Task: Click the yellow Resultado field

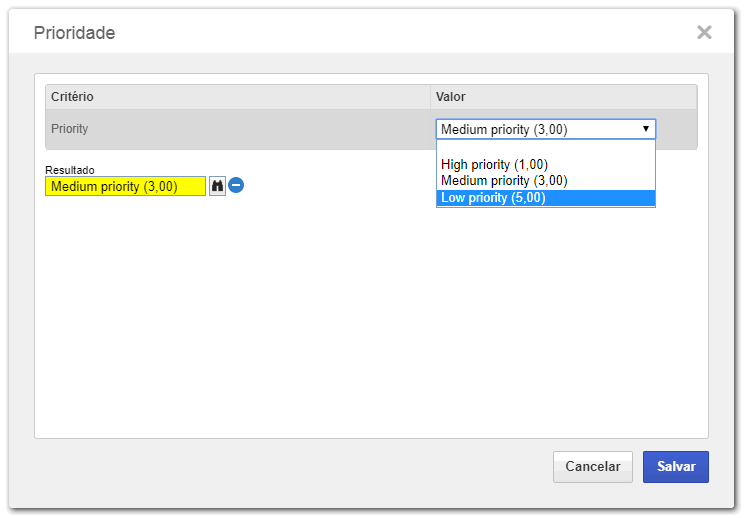Action: coord(125,186)
